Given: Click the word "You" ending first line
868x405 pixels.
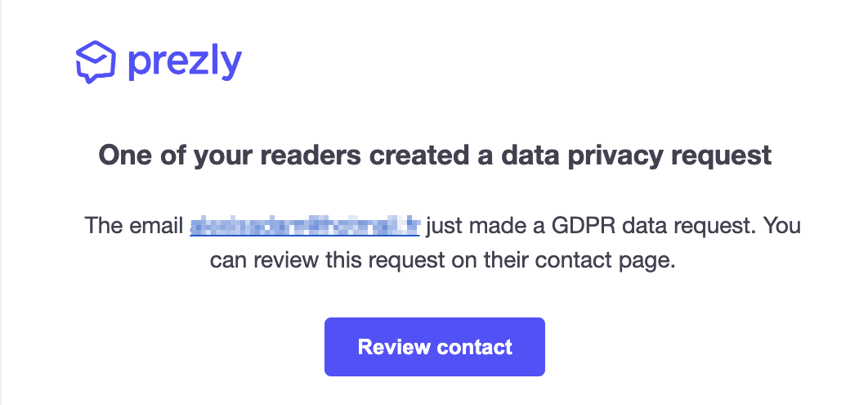Looking at the screenshot, I should (781, 226).
